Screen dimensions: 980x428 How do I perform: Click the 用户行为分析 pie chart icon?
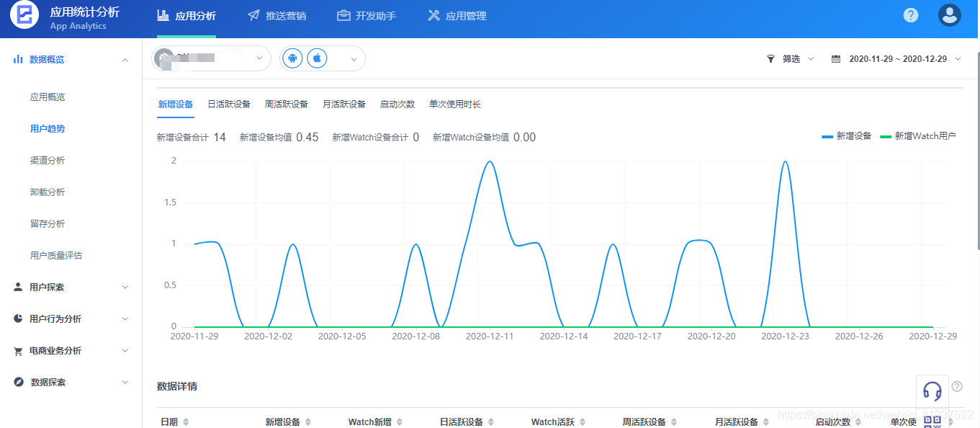pyautogui.click(x=18, y=318)
